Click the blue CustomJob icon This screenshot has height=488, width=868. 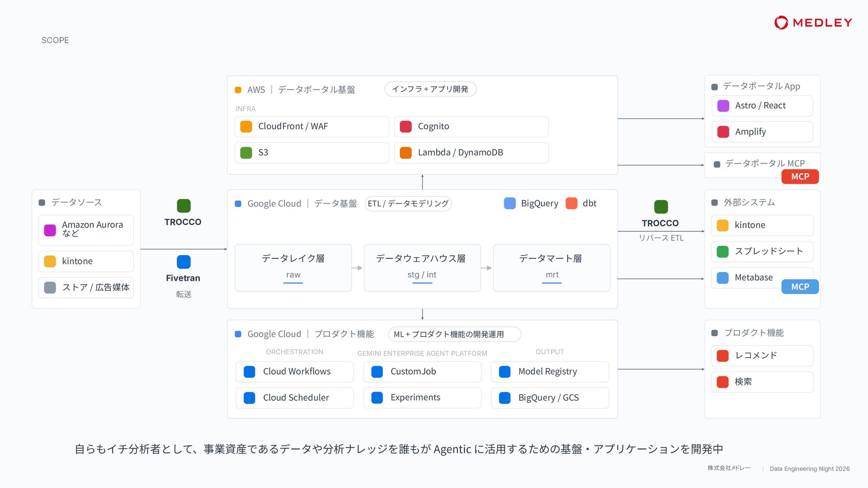tap(377, 371)
